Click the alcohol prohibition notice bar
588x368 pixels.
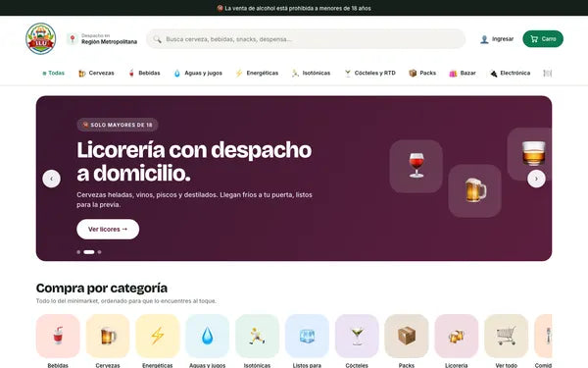(294, 8)
